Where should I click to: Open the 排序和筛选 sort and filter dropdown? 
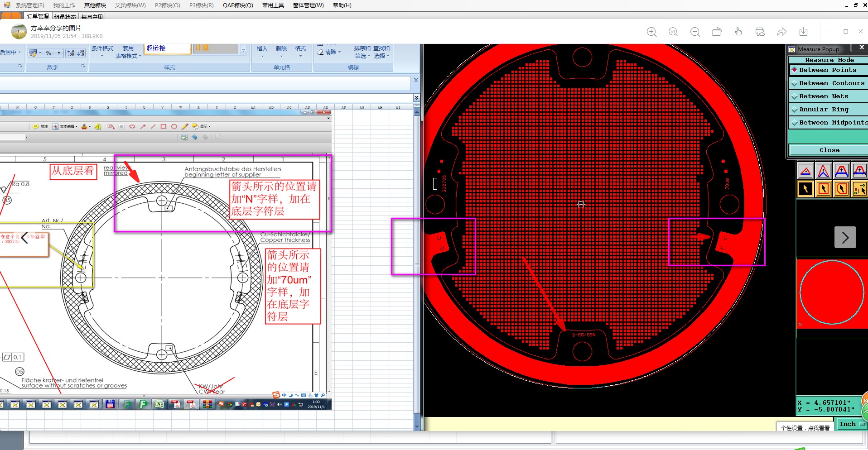[x=362, y=52]
